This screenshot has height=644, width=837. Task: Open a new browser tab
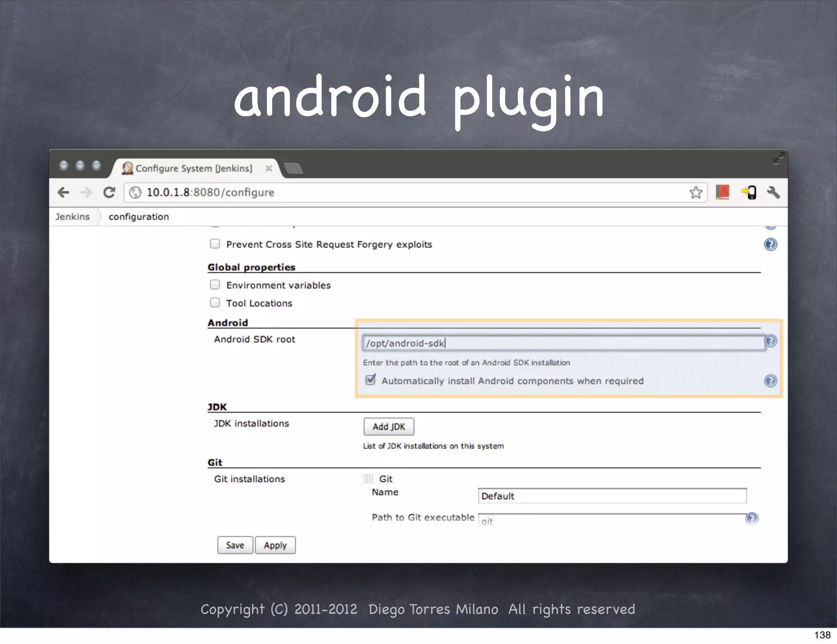click(x=293, y=168)
